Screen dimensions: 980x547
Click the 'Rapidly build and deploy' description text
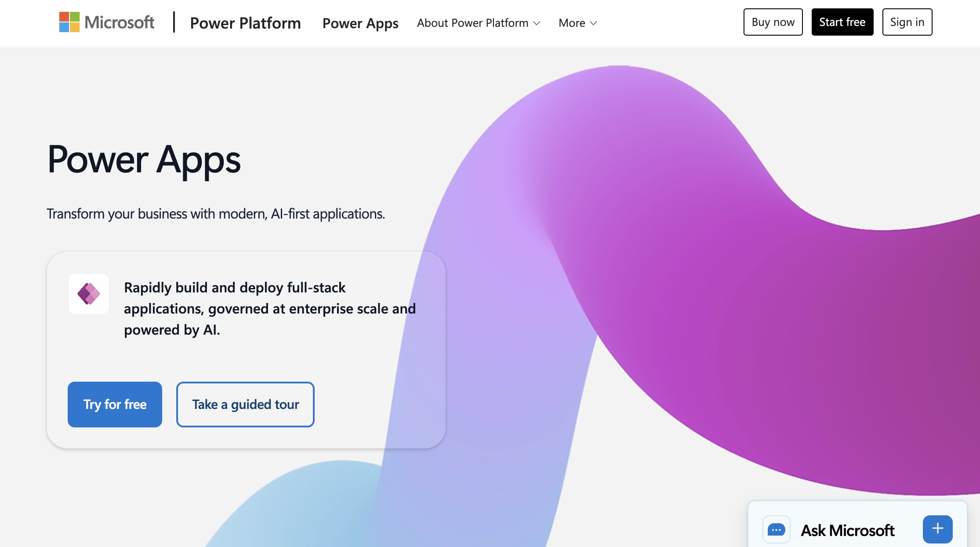(x=270, y=309)
